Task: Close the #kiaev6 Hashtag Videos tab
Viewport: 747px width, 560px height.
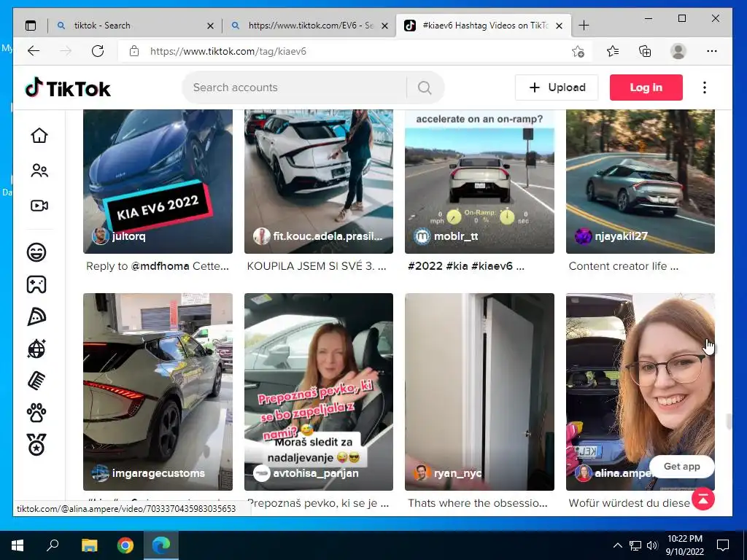Action: (x=560, y=26)
